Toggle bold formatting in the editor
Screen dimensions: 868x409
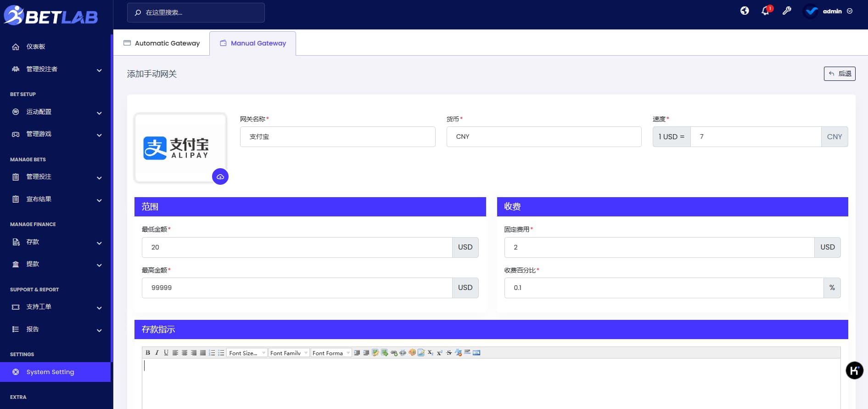point(148,353)
